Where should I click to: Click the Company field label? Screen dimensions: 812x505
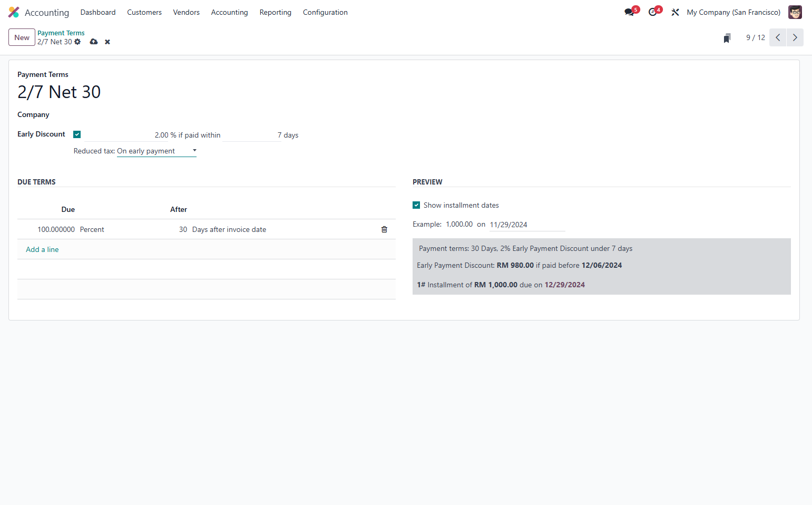coord(33,114)
